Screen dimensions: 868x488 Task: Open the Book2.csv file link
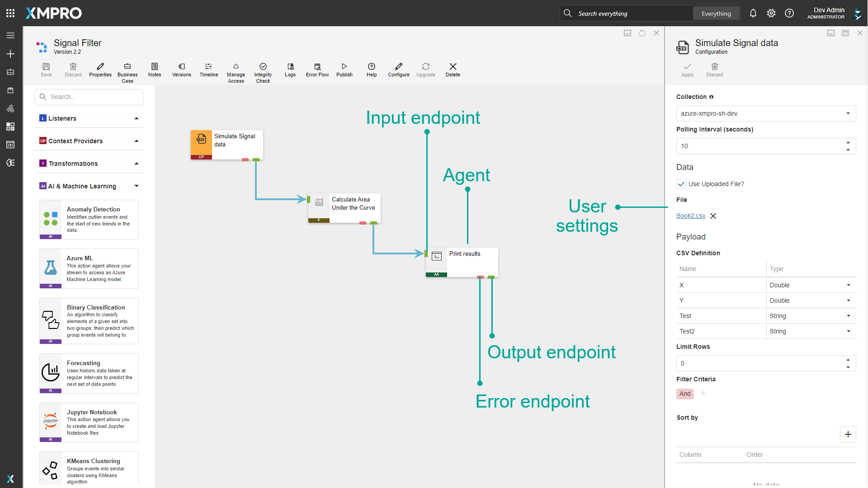[x=690, y=216]
